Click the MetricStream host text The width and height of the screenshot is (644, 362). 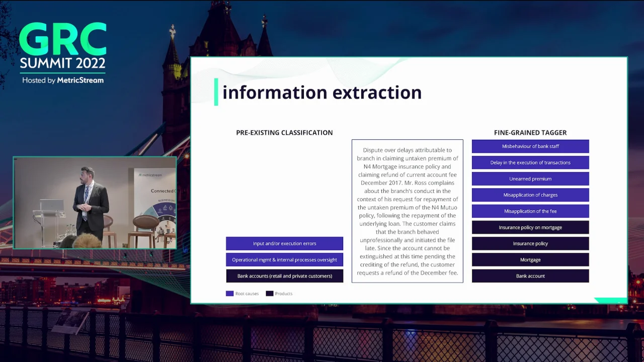(63, 80)
